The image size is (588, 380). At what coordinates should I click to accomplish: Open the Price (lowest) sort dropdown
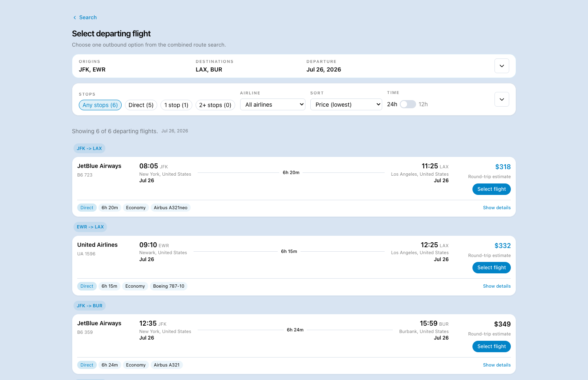tap(346, 105)
